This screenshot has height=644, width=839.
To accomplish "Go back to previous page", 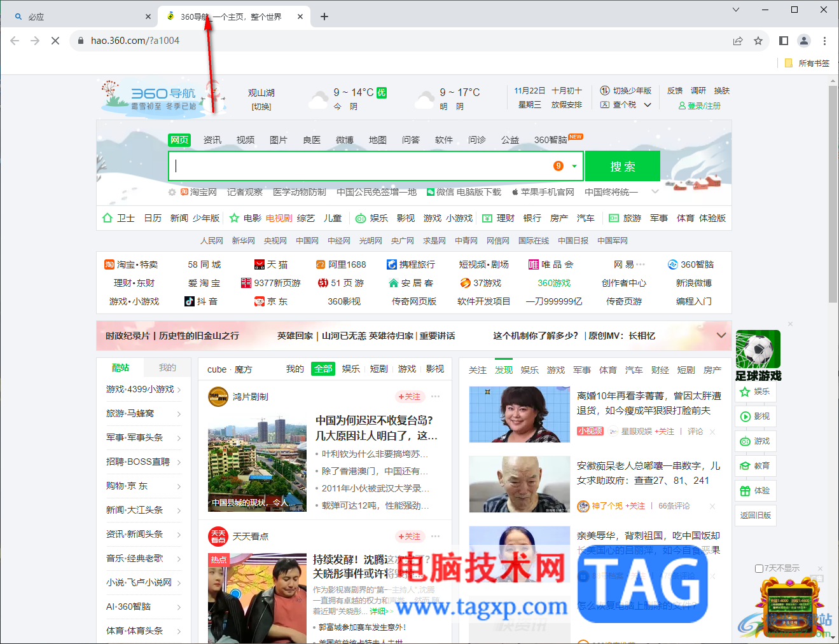I will tap(15, 41).
